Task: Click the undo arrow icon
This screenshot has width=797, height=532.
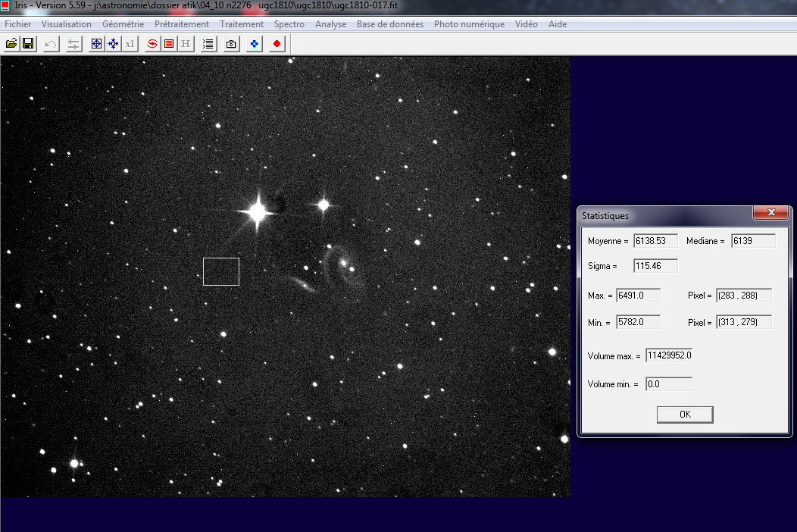Action: click(51, 44)
